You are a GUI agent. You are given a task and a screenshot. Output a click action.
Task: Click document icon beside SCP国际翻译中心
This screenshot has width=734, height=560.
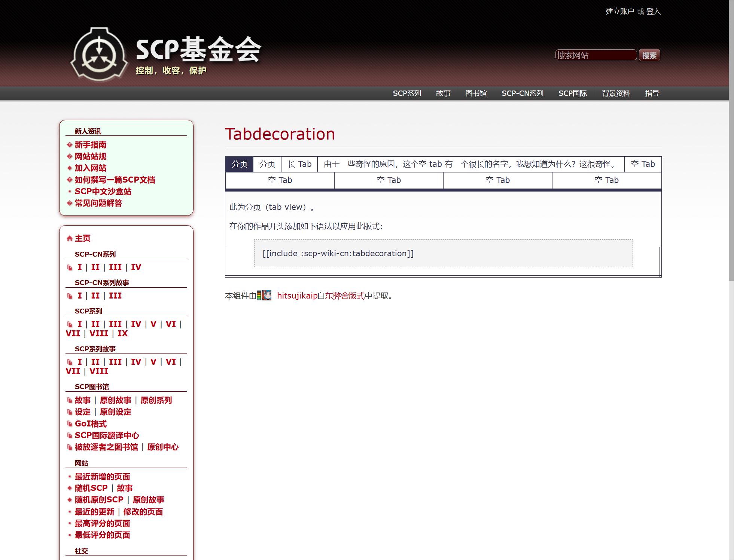coord(70,435)
